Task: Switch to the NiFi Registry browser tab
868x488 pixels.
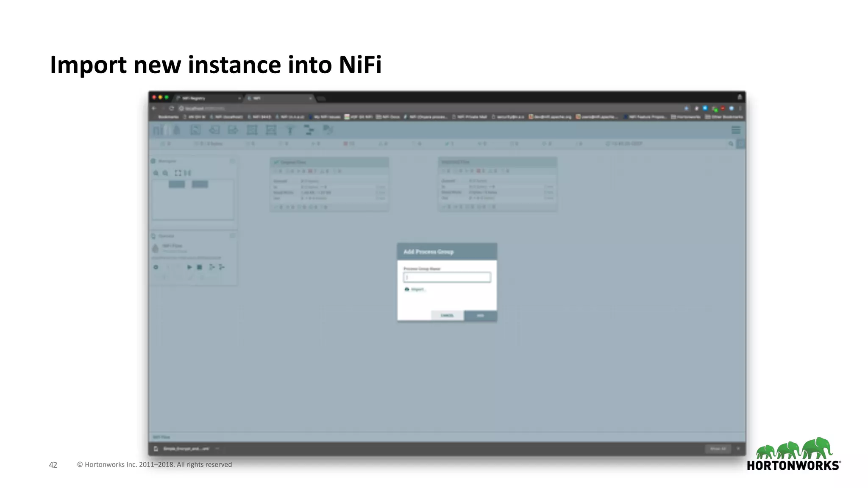Action: click(208, 98)
